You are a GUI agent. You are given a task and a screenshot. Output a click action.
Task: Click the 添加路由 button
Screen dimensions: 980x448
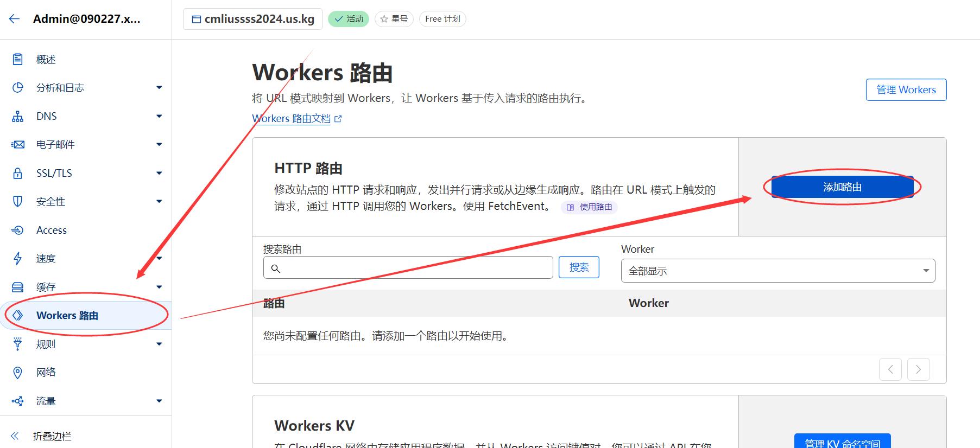coord(842,187)
